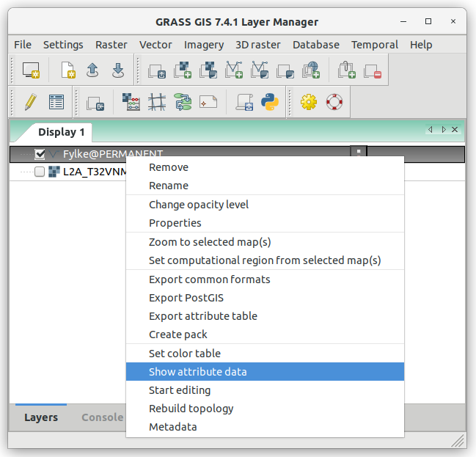This screenshot has width=476, height=457.
Task: Set computational region from selected map(s)
Action: coord(265,260)
